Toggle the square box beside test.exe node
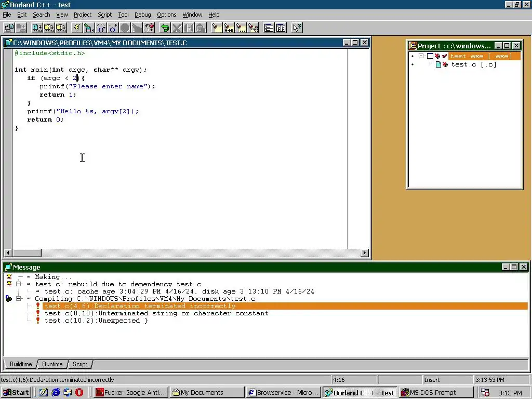 click(430, 56)
